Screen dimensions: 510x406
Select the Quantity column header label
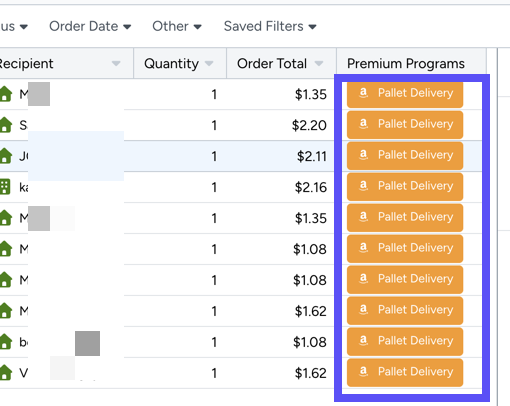tap(171, 63)
